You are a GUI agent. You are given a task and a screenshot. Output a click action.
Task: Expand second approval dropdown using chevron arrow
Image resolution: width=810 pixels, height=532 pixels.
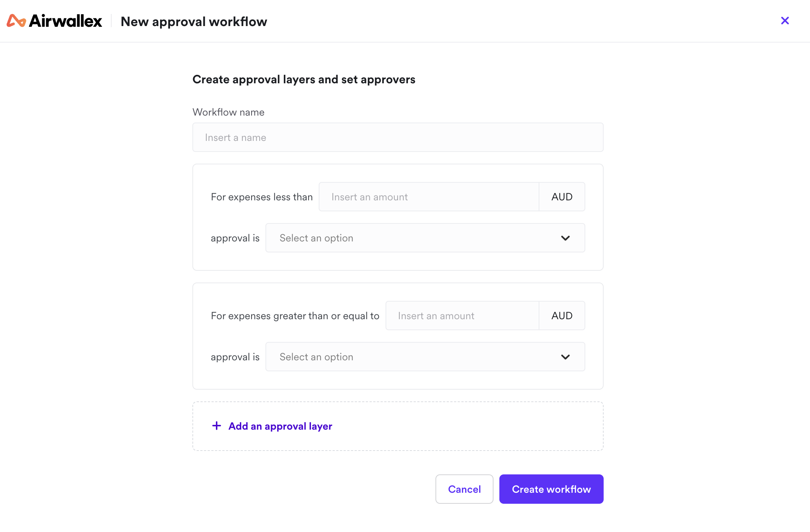tap(565, 357)
